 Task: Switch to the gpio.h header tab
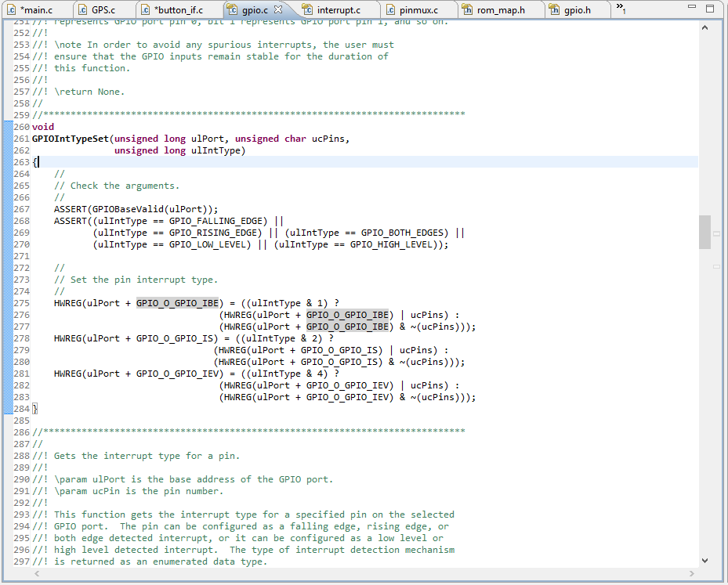577,9
